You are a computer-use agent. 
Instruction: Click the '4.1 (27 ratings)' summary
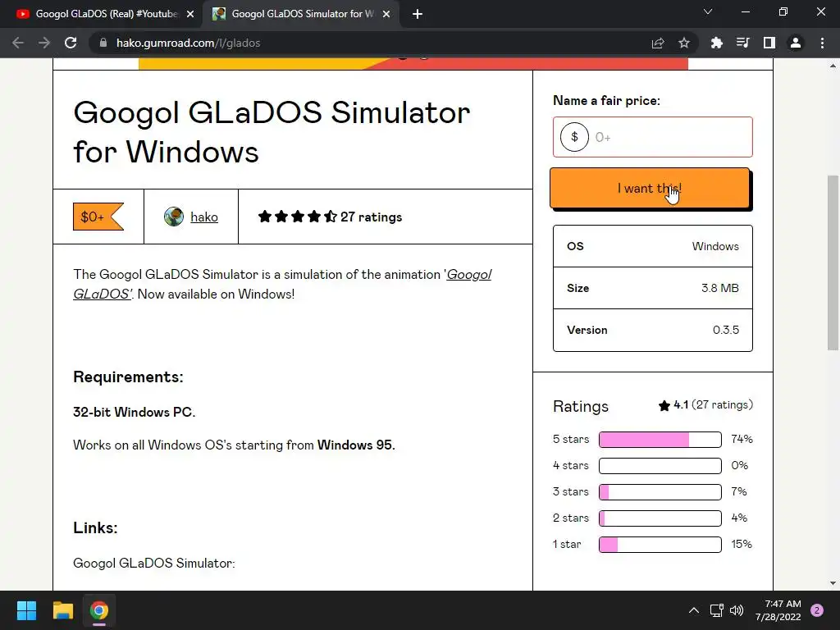click(x=705, y=405)
